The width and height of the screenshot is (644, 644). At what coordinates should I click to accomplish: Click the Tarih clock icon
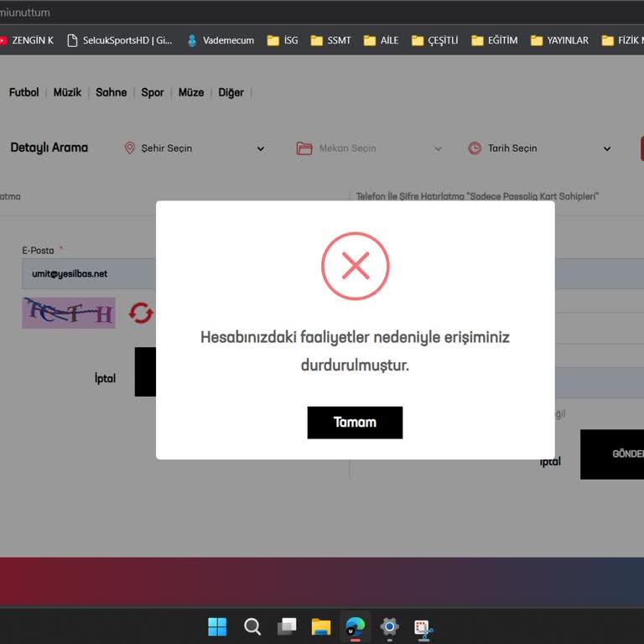(475, 148)
